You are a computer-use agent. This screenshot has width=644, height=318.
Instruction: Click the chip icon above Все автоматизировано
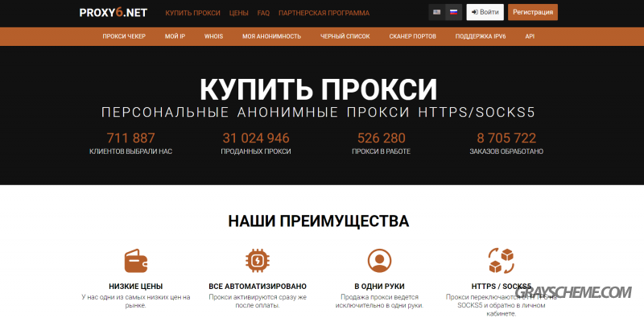point(258,261)
